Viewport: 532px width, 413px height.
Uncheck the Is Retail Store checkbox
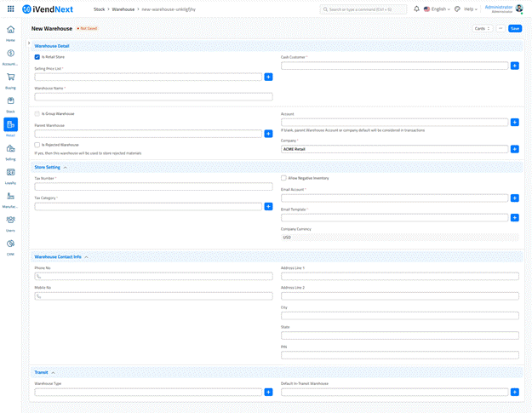pyautogui.click(x=37, y=57)
